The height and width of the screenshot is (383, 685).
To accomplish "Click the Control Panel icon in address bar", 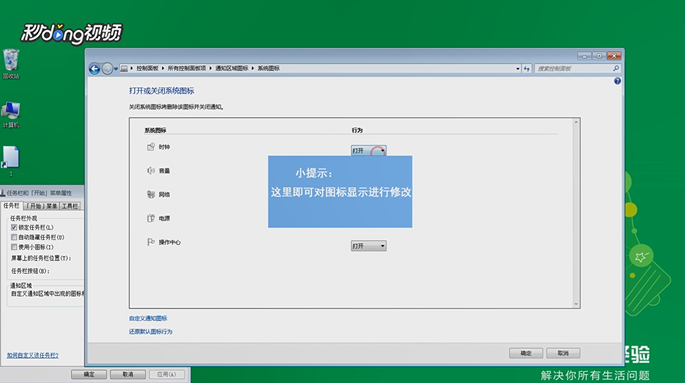I will tap(124, 69).
